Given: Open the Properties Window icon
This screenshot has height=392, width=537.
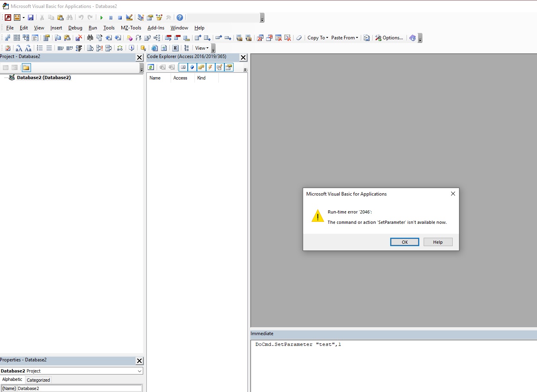Looking at the screenshot, I should coord(150,17).
